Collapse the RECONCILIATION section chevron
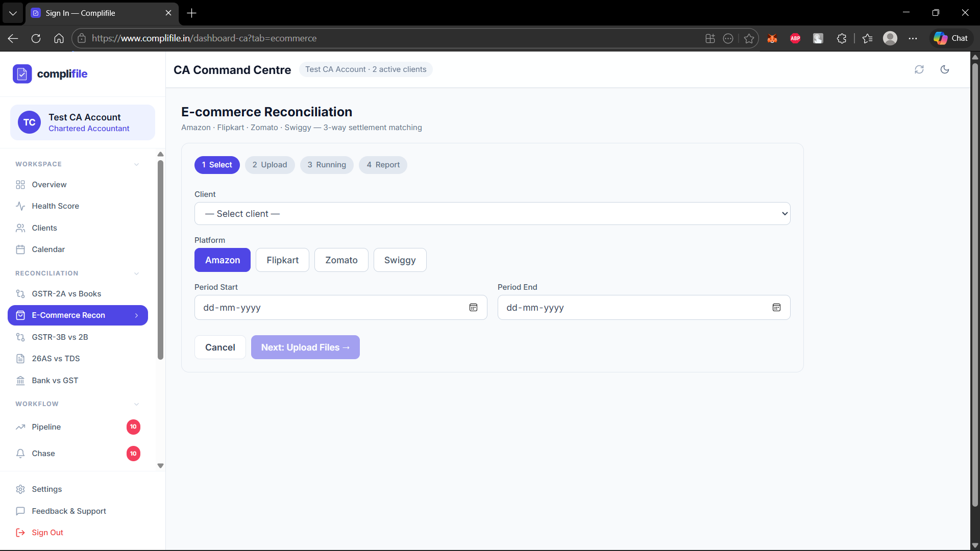This screenshot has height=551, width=980. point(136,273)
